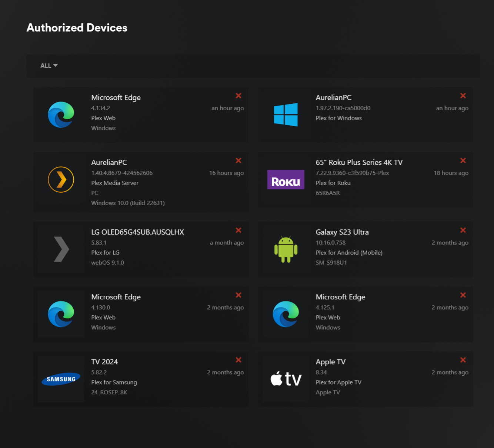Image resolution: width=494 pixels, height=448 pixels.
Task: Click the 24_ROSEP_8K model text
Action: 109,392
